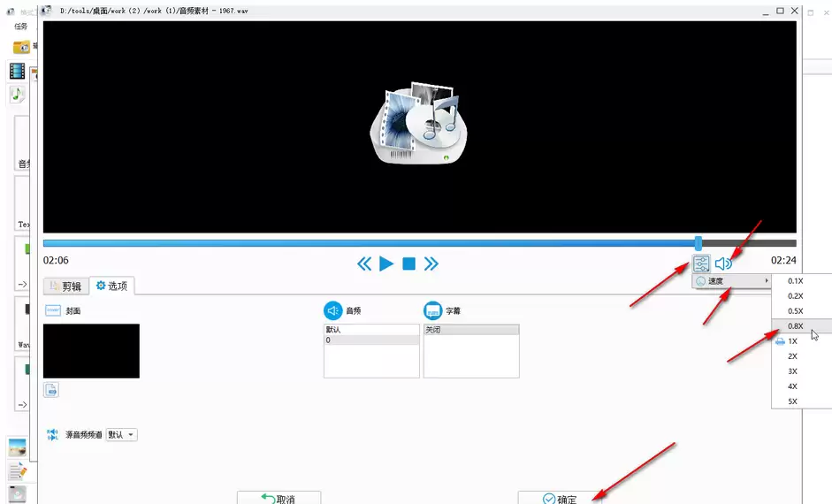Screen dimensions: 832x504
Task: Click the black cover thumbnail preview
Action: click(91, 351)
